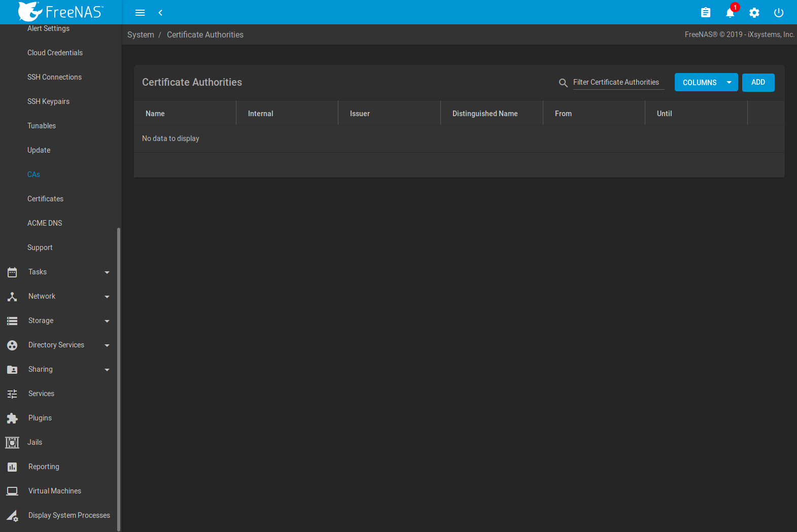Click the search magnifier icon
Screen dimensions: 797x532
coord(563,83)
